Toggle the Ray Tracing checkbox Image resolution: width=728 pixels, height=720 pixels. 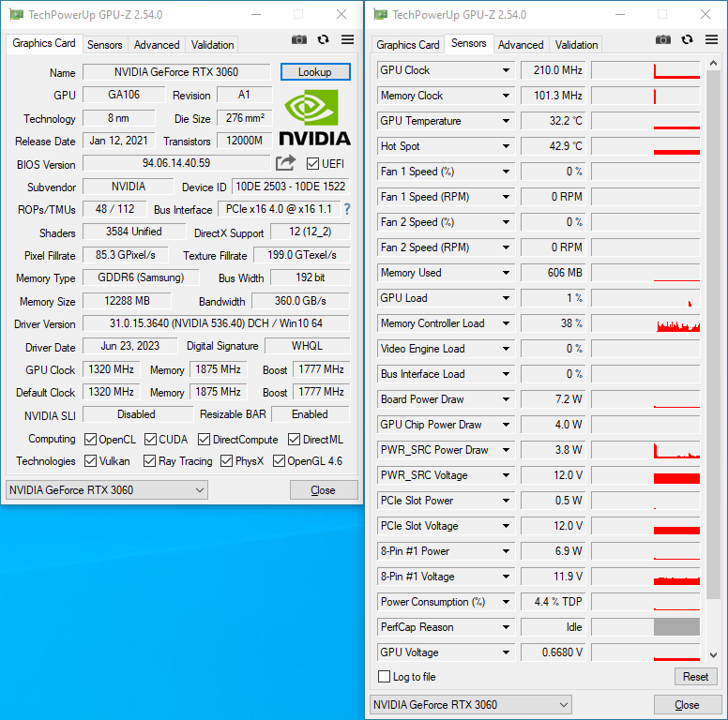(149, 461)
